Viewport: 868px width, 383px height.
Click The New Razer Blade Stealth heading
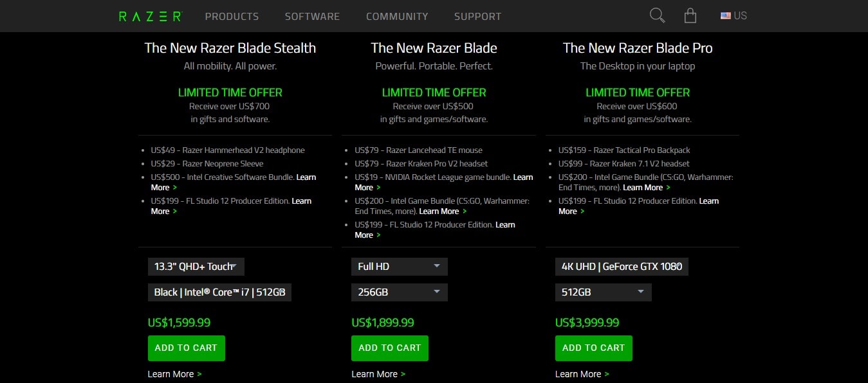coord(230,48)
